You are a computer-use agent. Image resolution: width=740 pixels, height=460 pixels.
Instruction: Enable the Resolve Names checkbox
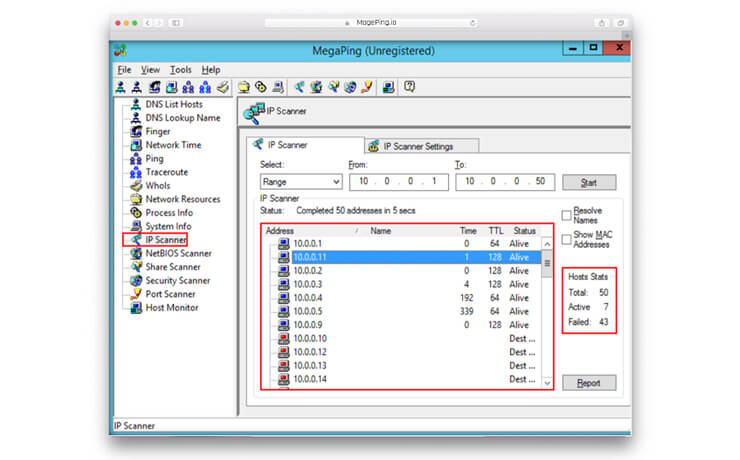tap(566, 216)
